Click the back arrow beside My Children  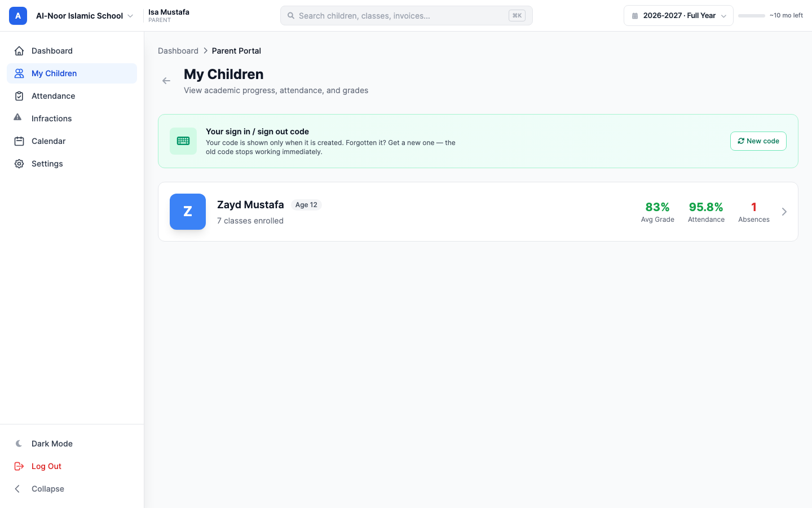(x=166, y=81)
